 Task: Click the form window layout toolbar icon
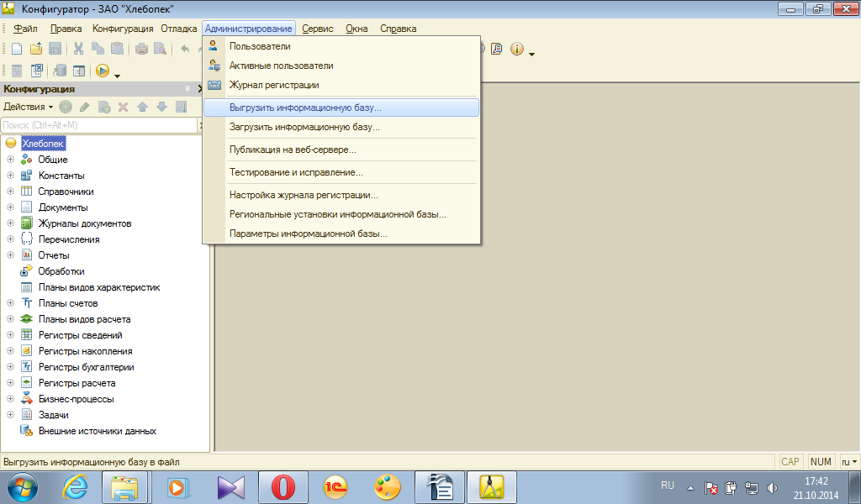pyautogui.click(x=79, y=71)
